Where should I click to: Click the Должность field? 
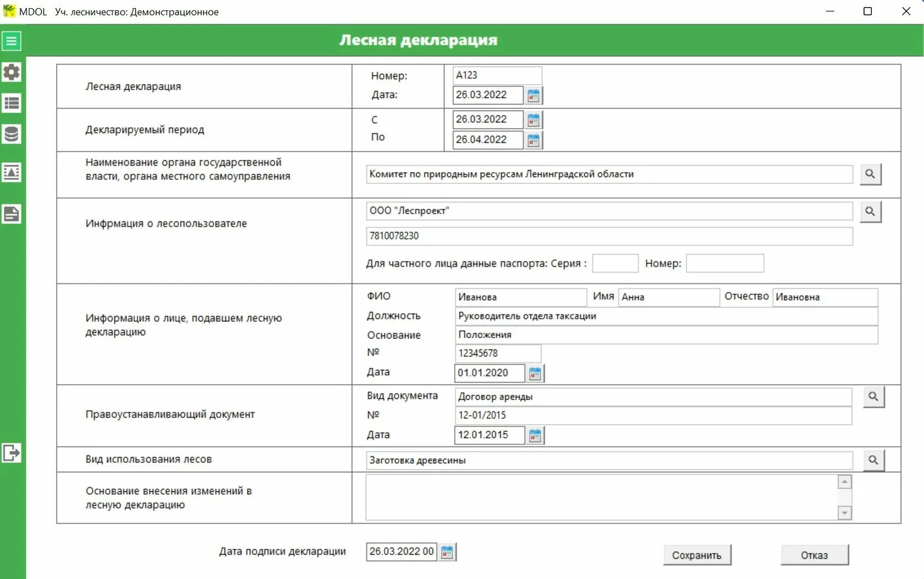(x=667, y=316)
